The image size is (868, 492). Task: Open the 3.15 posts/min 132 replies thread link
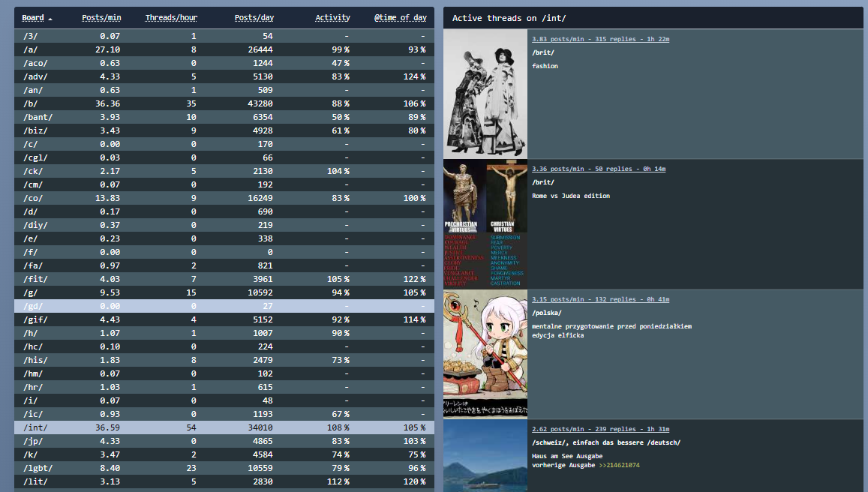(601, 299)
